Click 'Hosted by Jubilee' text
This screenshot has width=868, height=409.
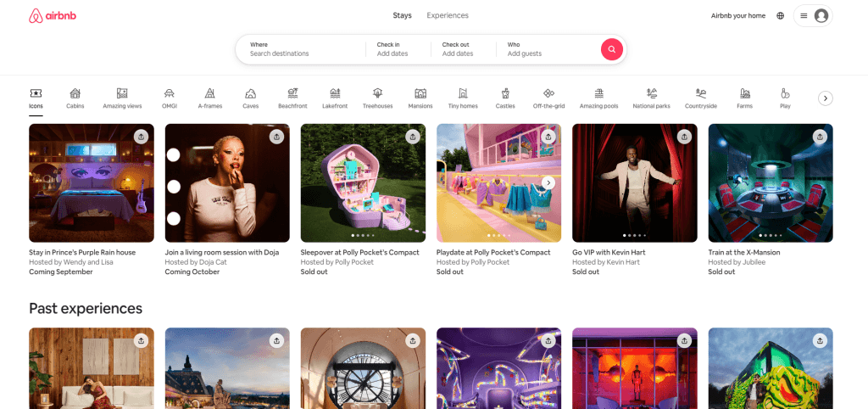737,261
